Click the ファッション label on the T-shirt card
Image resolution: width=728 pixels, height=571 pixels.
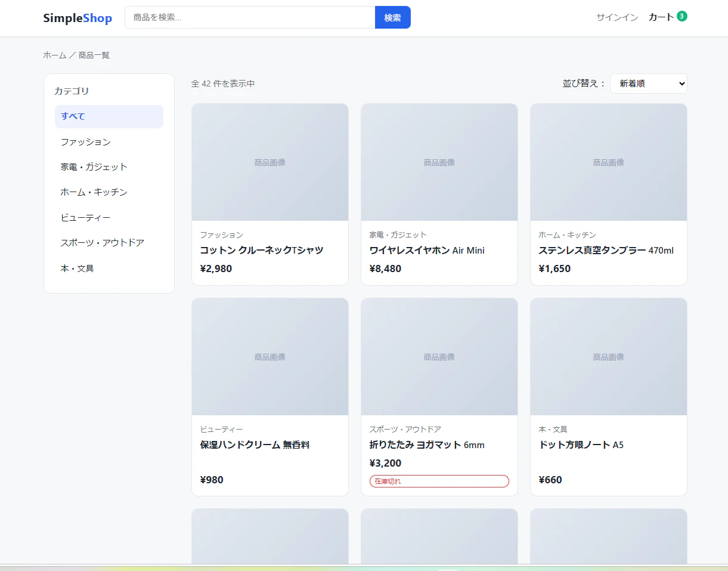coord(222,235)
